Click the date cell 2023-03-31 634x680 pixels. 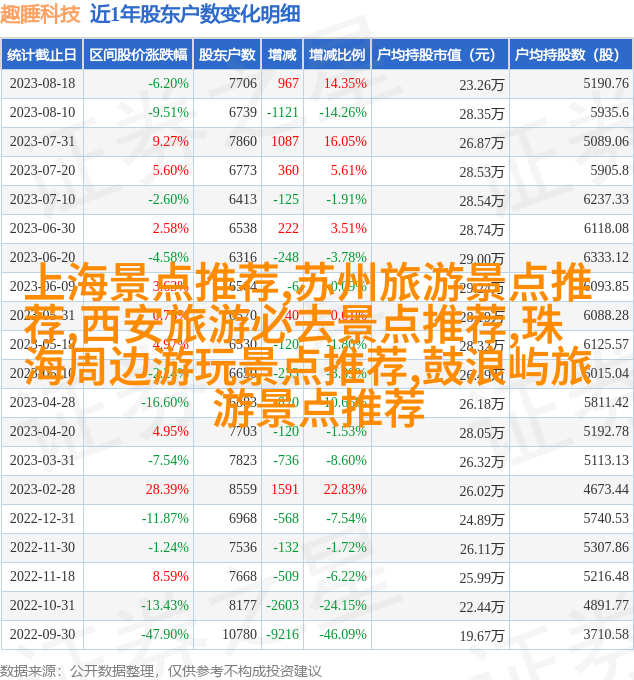(x=42, y=461)
